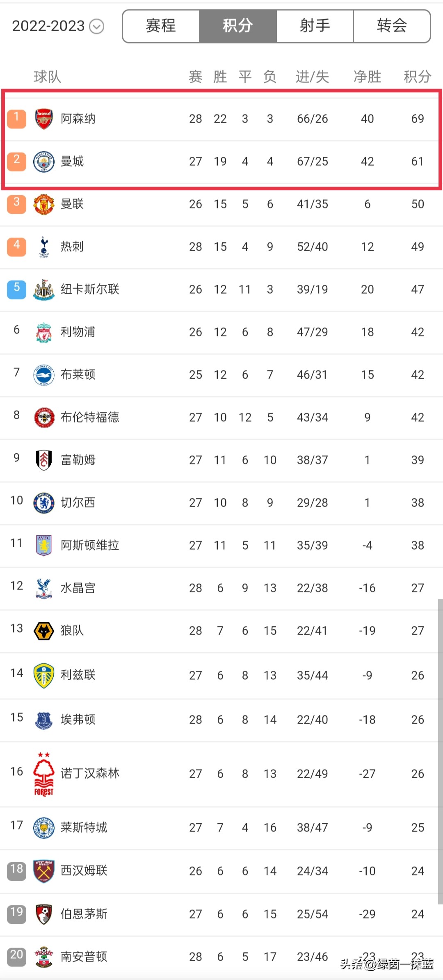Click the Nottingham Forest club logo
The width and height of the screenshot is (443, 980).
(x=43, y=774)
